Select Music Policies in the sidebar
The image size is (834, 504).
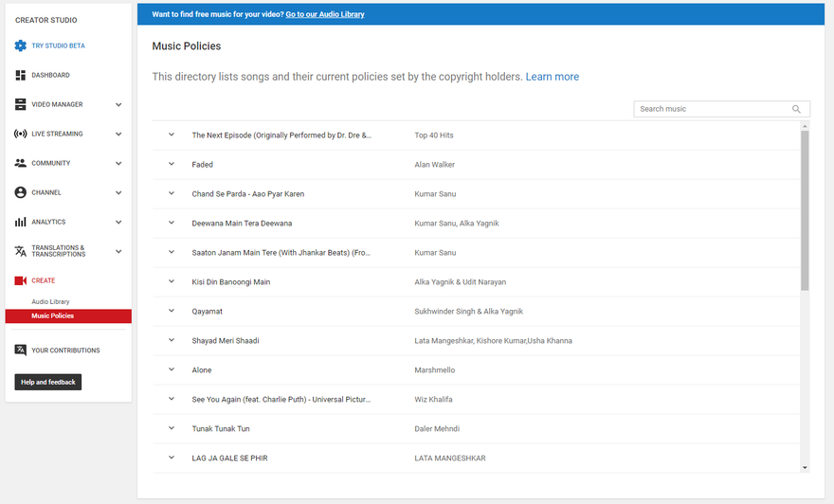pos(53,316)
